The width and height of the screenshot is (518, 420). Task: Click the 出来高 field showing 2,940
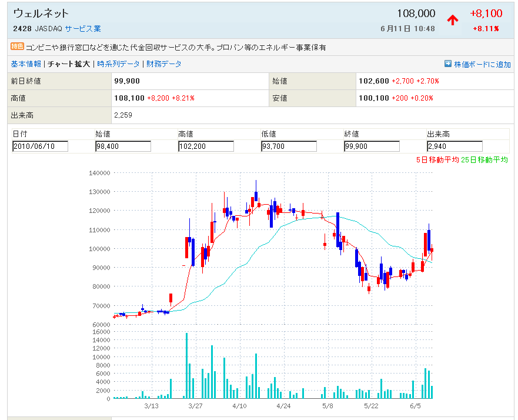(x=455, y=146)
